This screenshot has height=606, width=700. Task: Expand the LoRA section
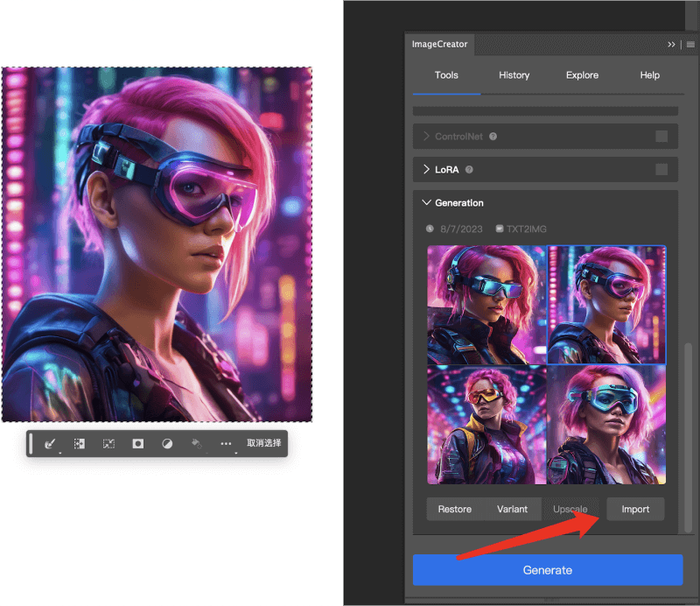(x=427, y=168)
